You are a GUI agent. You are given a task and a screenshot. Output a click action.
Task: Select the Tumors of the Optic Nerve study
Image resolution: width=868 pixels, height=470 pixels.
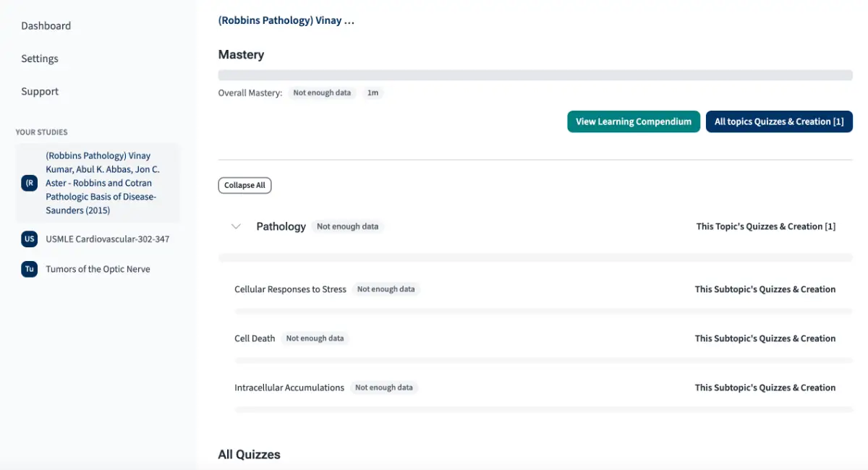98,269
